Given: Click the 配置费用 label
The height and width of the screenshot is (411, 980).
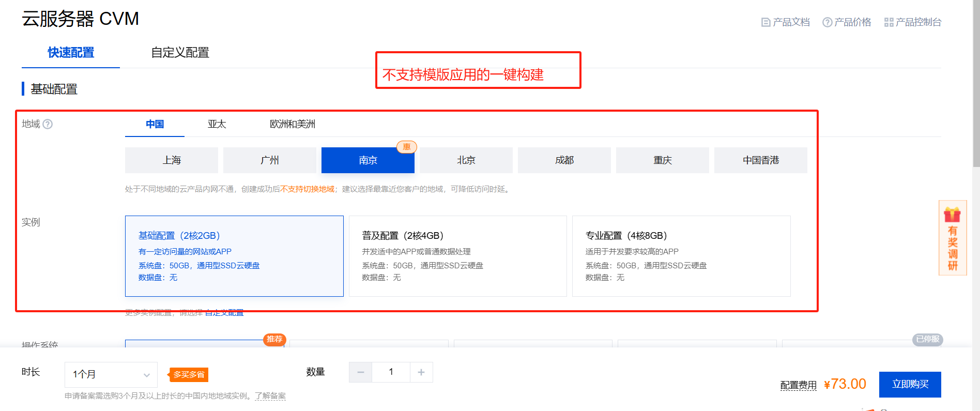Looking at the screenshot, I should (x=799, y=385).
